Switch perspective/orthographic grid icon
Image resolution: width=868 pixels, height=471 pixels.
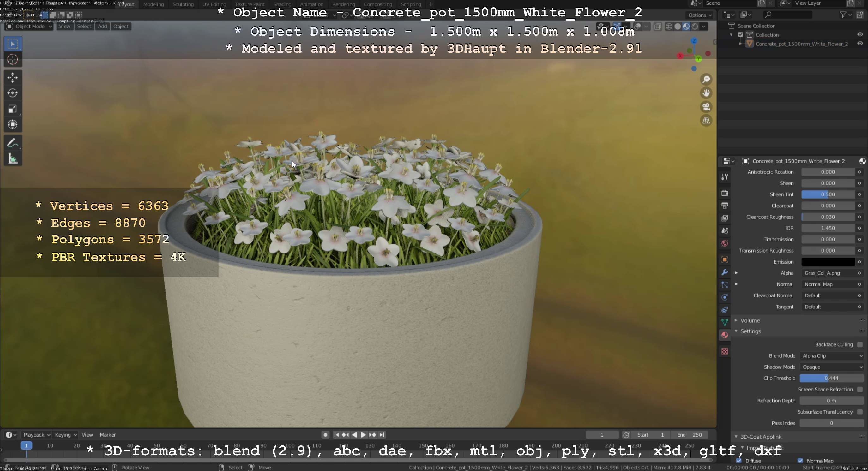706,121
